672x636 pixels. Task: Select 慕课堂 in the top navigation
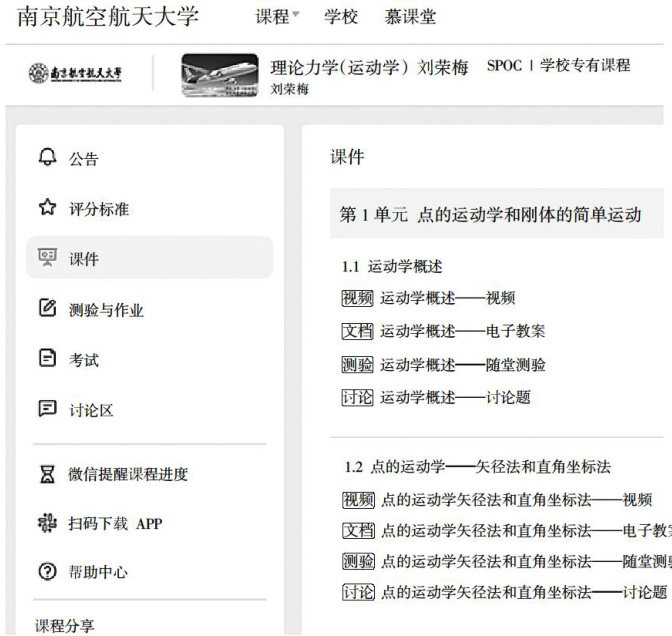pyautogui.click(x=410, y=17)
